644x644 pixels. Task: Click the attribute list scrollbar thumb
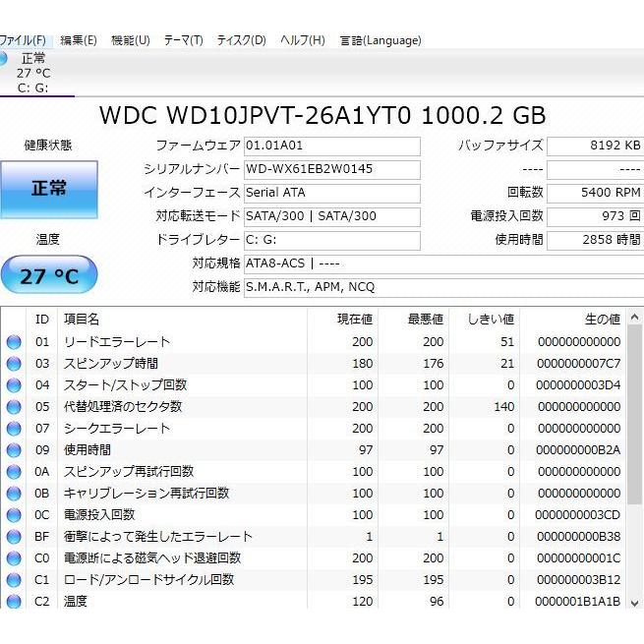(634, 415)
